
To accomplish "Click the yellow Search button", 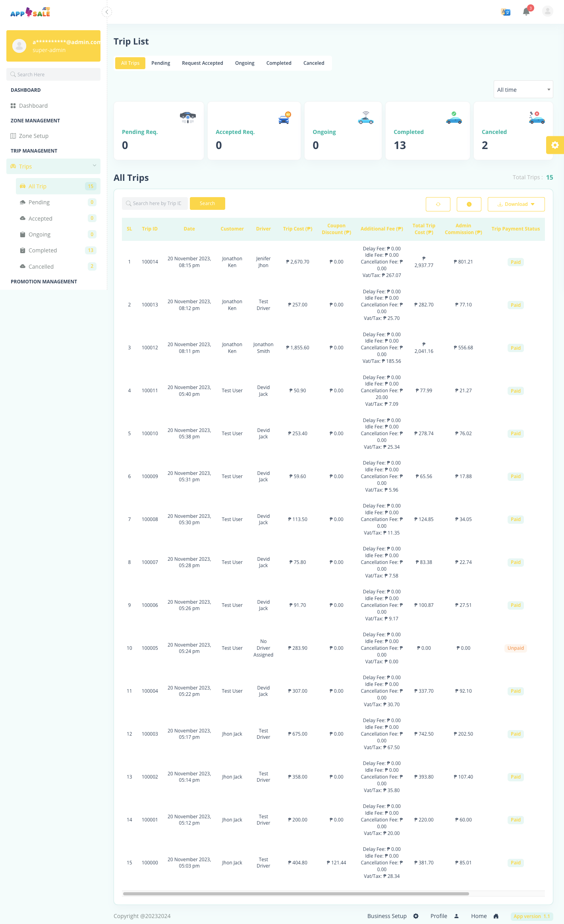I will [x=207, y=203].
